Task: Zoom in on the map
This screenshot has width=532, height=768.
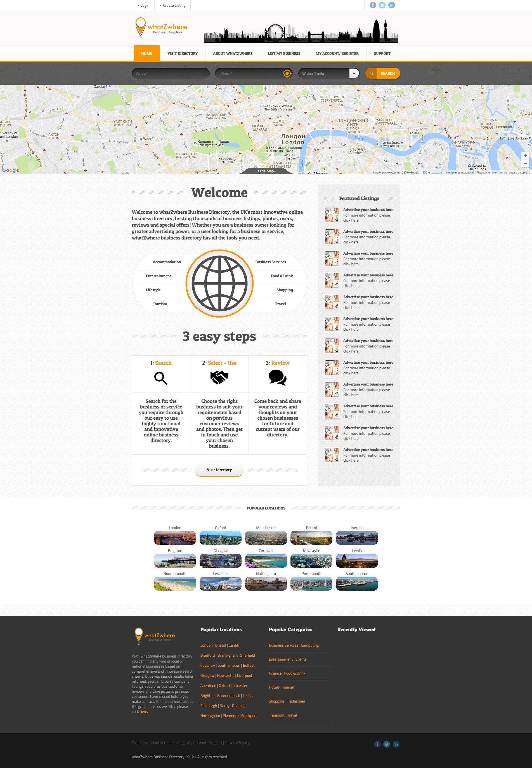Action: click(525, 156)
